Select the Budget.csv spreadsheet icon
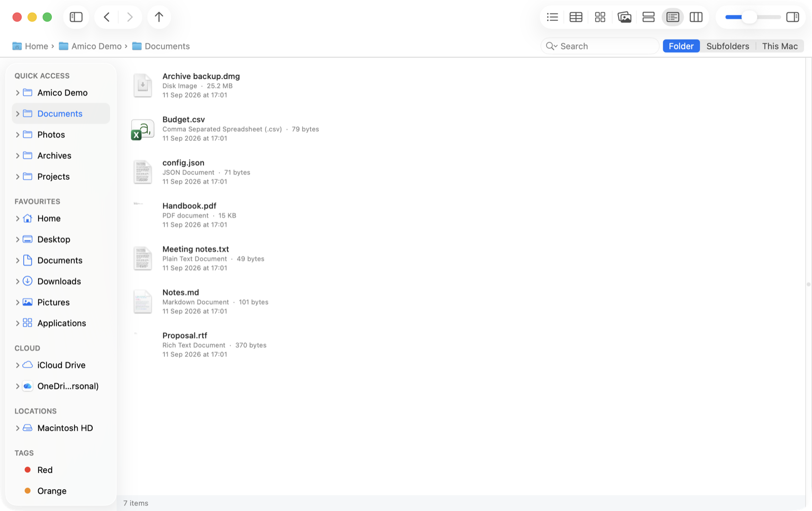 143,129
